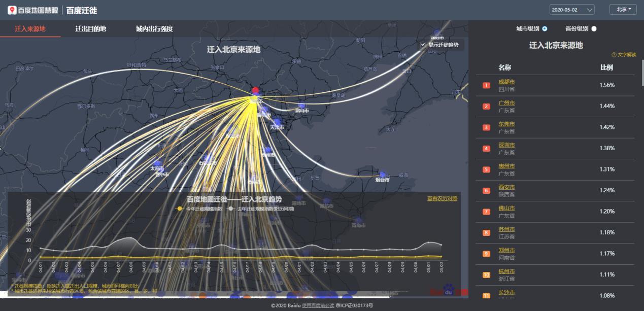Click rank badge 10 next to 杭州市
Image resolution: width=644 pixels, height=311 pixels.
[486, 274]
